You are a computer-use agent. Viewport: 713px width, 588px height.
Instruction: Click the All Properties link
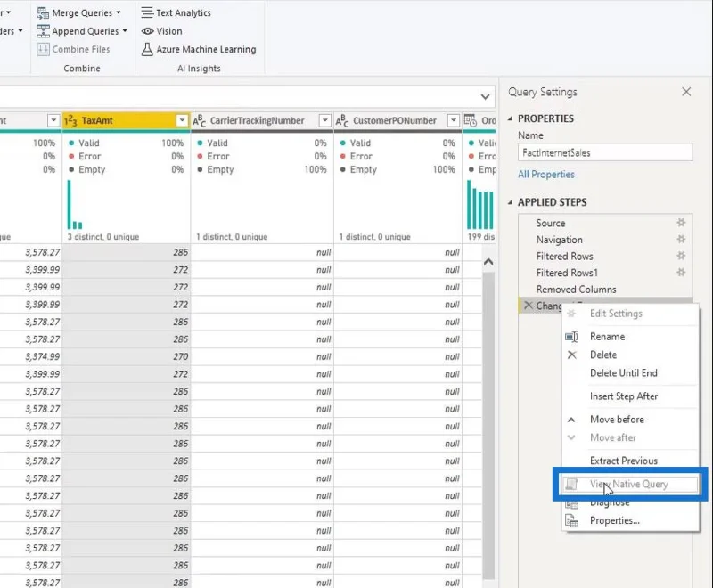[546, 175]
